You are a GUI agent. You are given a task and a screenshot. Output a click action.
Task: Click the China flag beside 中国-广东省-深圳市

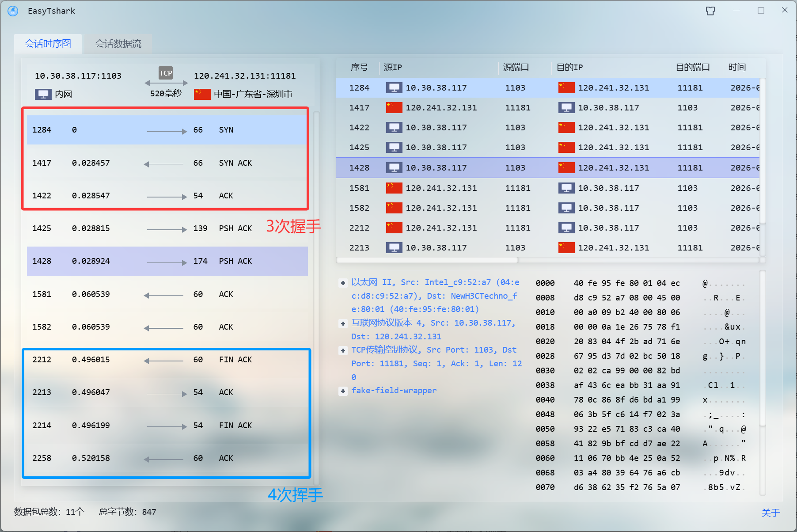(202, 94)
